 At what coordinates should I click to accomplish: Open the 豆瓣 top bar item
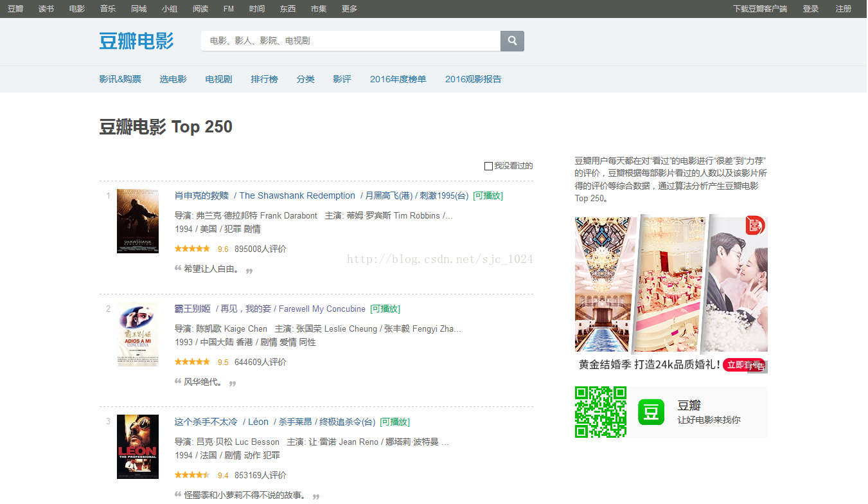click(x=15, y=9)
